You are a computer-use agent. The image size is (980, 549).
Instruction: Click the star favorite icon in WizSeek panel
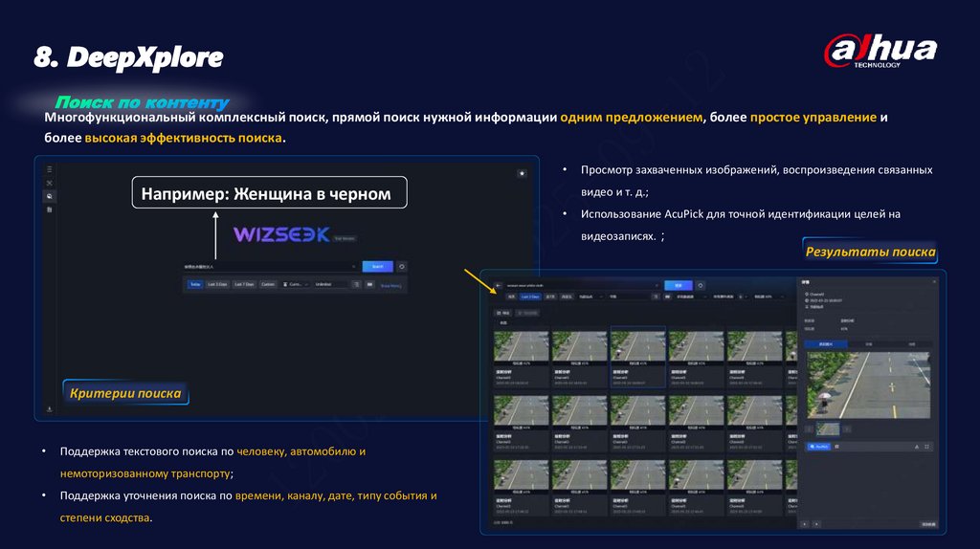click(522, 174)
